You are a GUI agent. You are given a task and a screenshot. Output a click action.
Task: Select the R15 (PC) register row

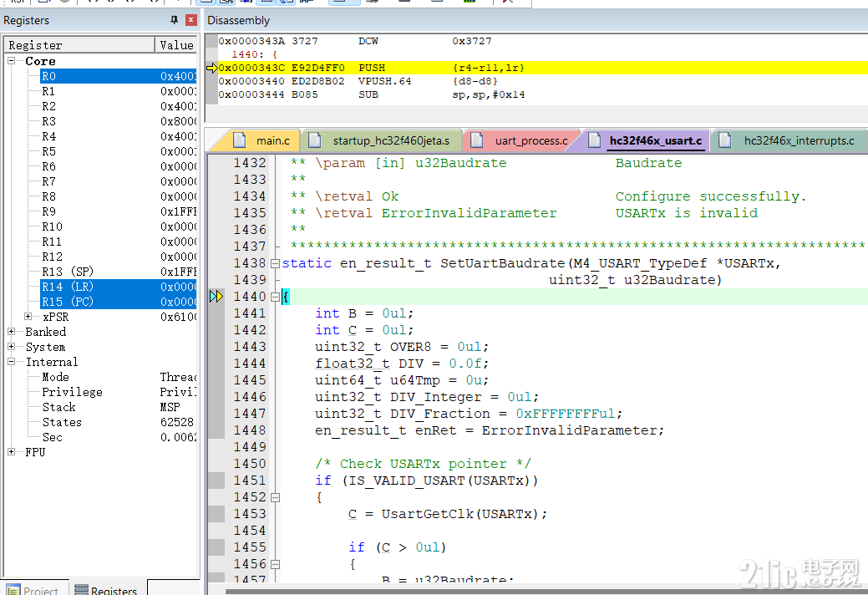tap(119, 302)
